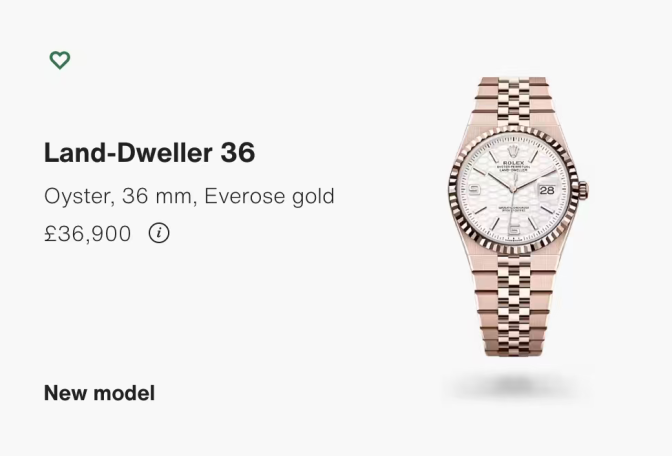The image size is (672, 456).
Task: Click the 9 numeral on the dial
Action: pyautogui.click(x=474, y=189)
